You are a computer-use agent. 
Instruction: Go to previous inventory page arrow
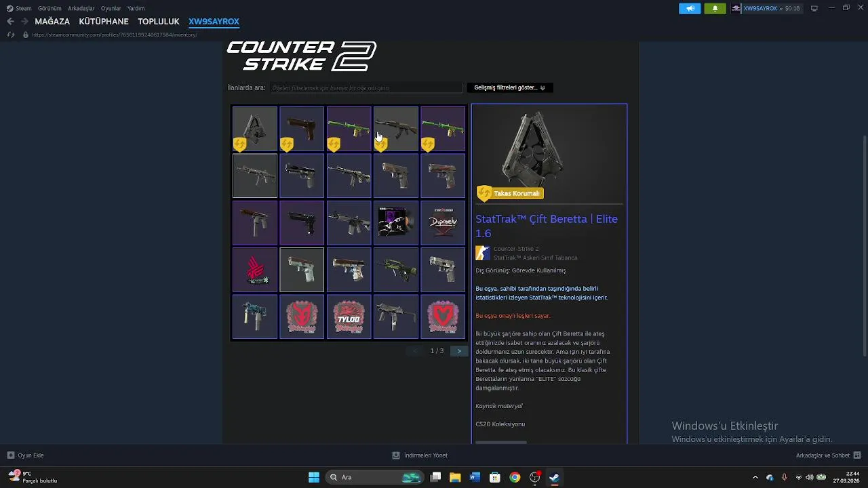coord(415,351)
